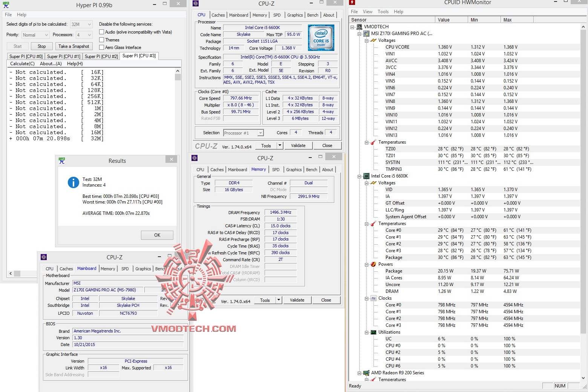Click the app icon of the CPU-Z window showing the Mainboard tab
The image size is (588, 392).
tap(44, 257)
